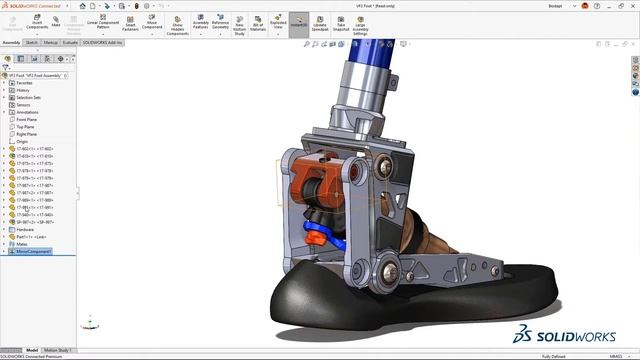Click Update Speedpak
The image size is (640, 360).
[320, 23]
